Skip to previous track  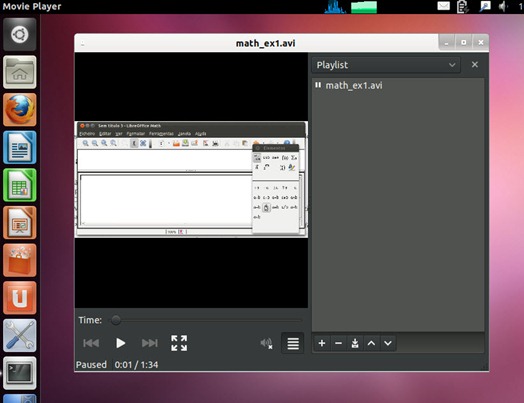coord(91,343)
